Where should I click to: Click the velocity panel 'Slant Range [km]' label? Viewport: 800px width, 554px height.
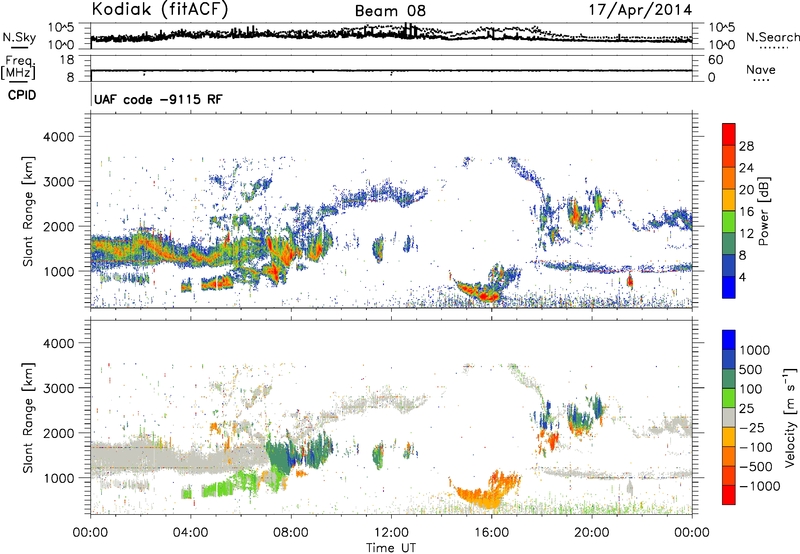pos(28,417)
